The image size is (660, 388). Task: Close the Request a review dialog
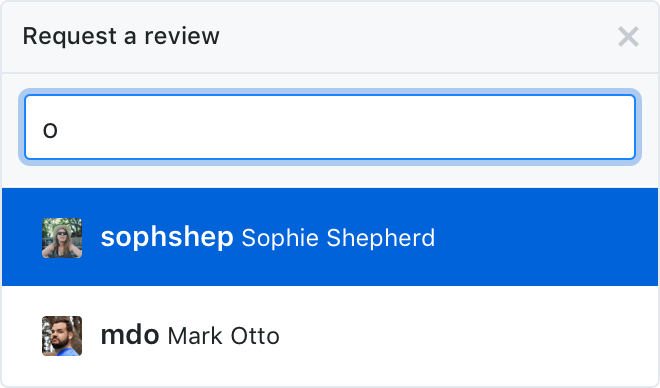628,37
